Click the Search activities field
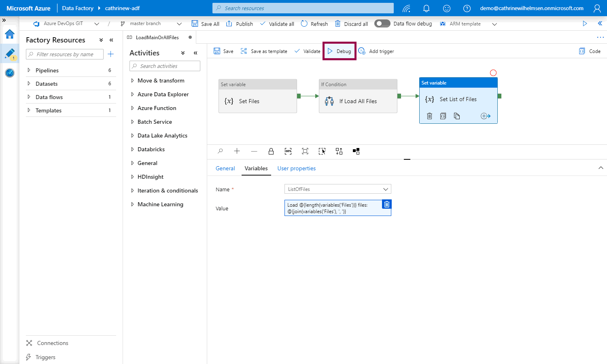607x364 pixels. (x=165, y=66)
